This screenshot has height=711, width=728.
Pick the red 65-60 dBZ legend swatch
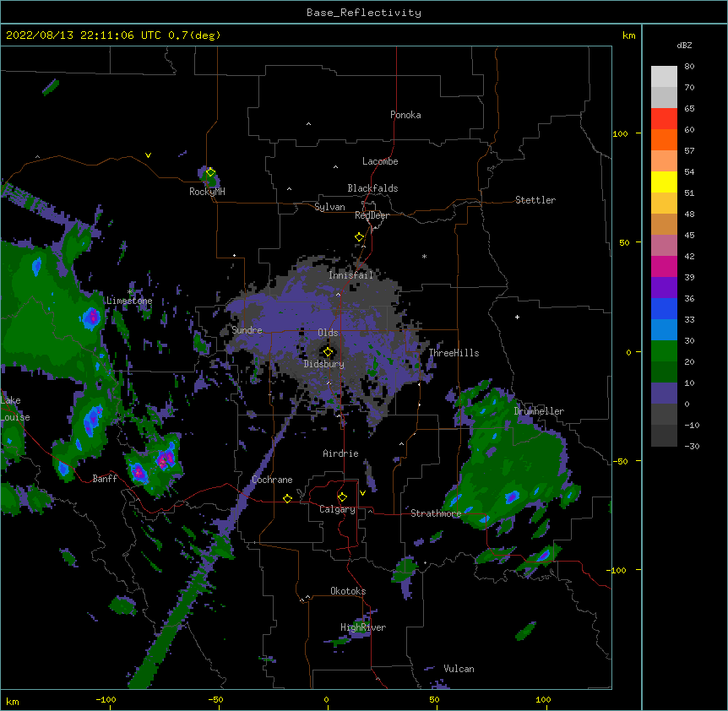coord(664,119)
